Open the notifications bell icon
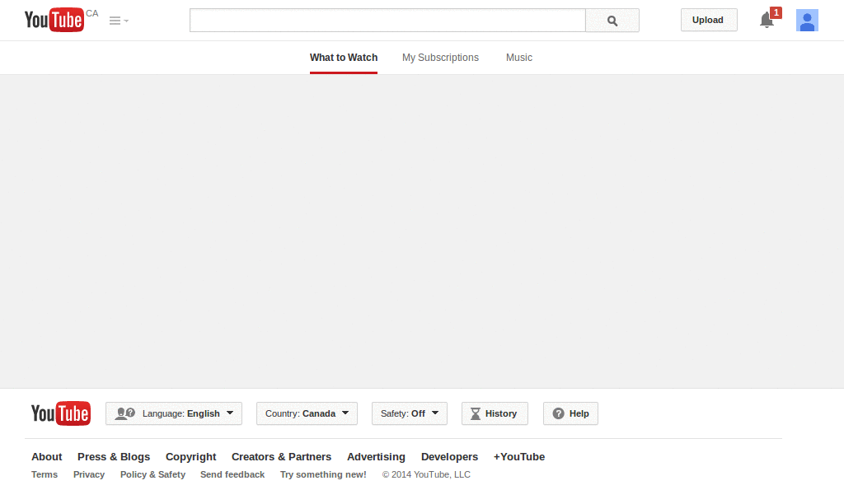 [767, 21]
